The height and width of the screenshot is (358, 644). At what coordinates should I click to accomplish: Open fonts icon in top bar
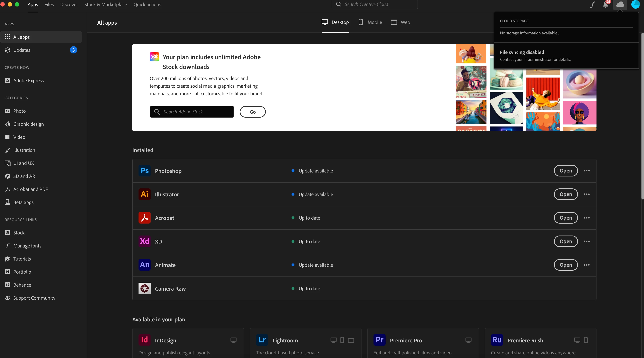coord(593,5)
